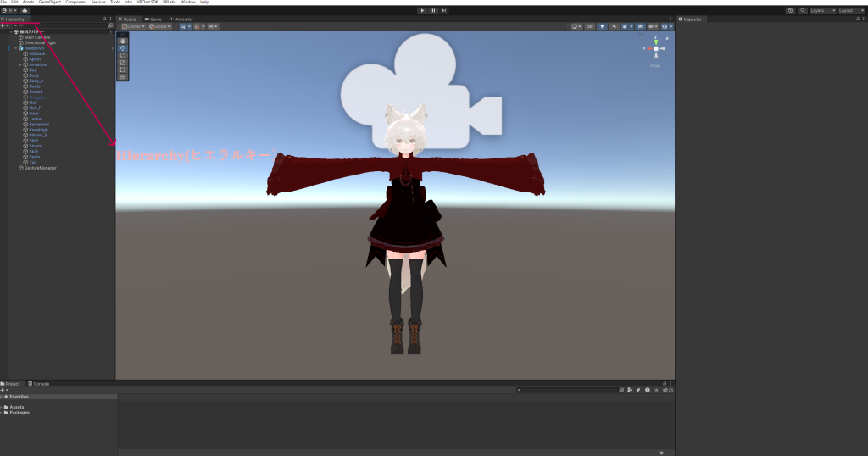The width and height of the screenshot is (868, 456).
Task: Select the Rotate tool in the scene toolbar
Action: point(123,55)
